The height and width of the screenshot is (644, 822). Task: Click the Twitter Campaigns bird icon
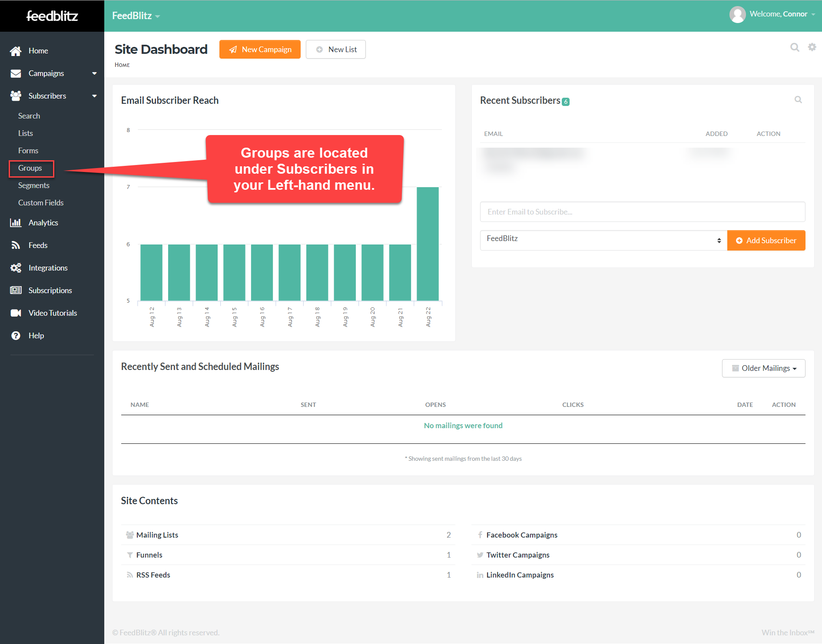[x=480, y=555]
